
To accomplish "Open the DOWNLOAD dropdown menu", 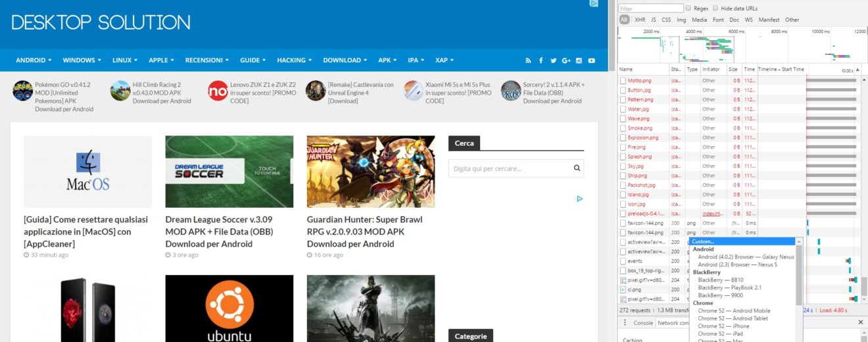I will pyautogui.click(x=345, y=61).
